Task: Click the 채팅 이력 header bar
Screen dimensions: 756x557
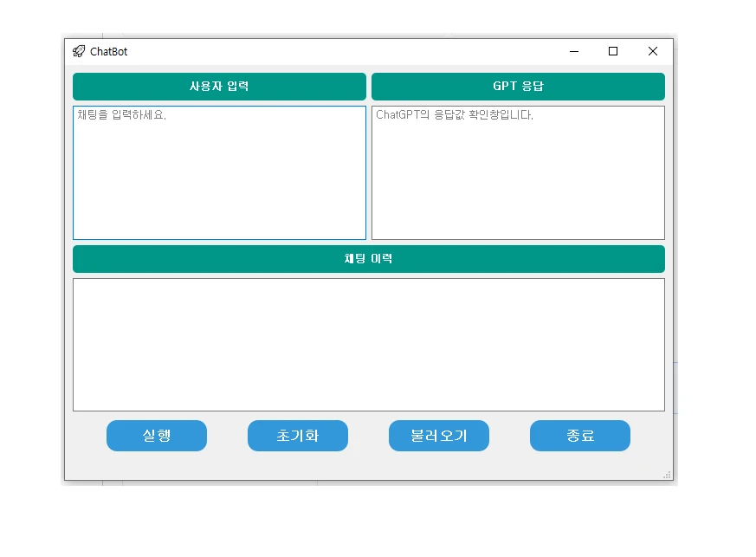Action: point(368,258)
